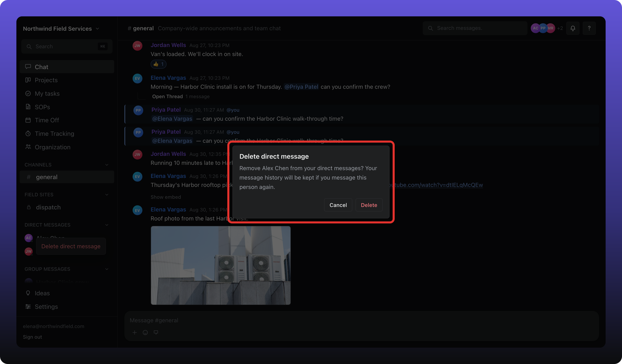Cancel the Delete direct message dialog
Screen dimensions: 622x364
point(338,205)
